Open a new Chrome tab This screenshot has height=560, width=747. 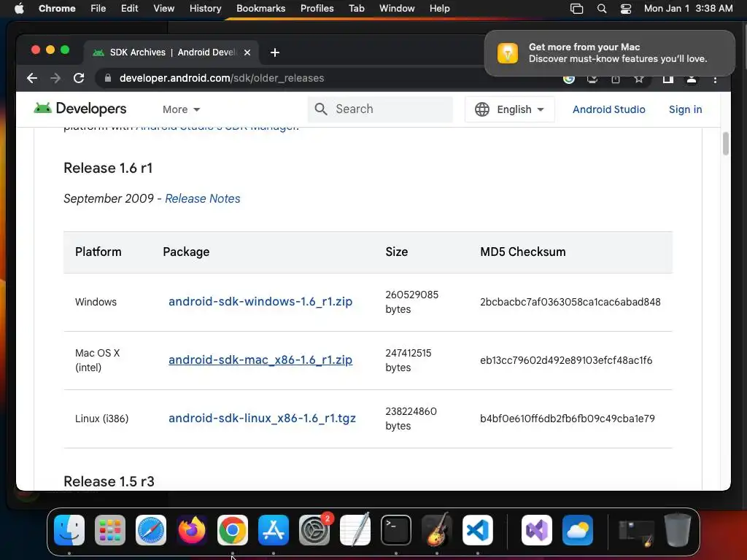pos(275,52)
